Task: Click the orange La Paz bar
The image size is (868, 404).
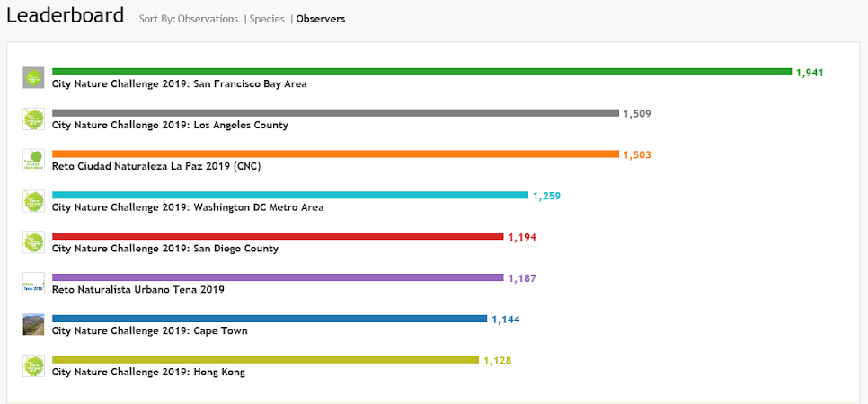Action: 335,154
